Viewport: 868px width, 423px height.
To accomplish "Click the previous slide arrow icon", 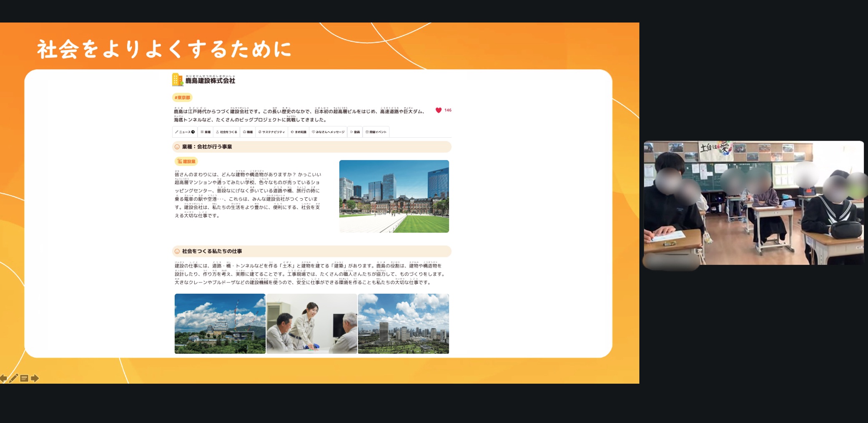I will click(x=3, y=378).
